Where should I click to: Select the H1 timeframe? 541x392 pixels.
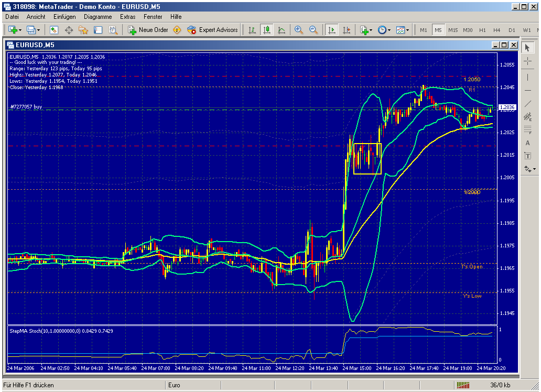click(x=482, y=30)
